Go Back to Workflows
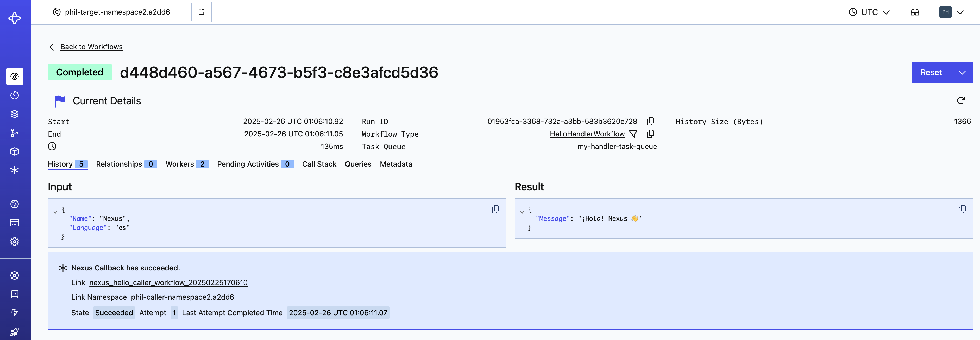Viewport: 980px width, 340px height. 91,47
